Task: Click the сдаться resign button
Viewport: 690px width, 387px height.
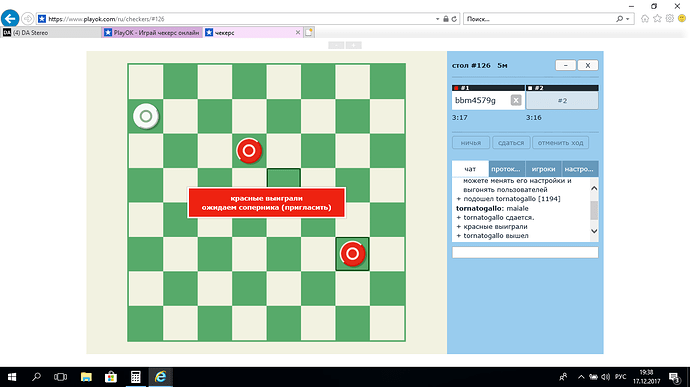Action: [x=511, y=143]
